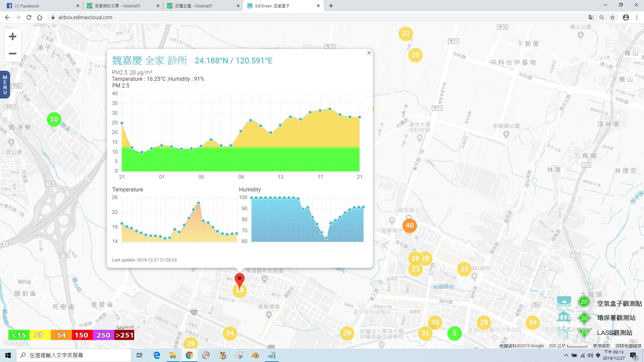This screenshot has width=644, height=362.
Task: Zoom in the map with plus button
Action: tap(12, 37)
